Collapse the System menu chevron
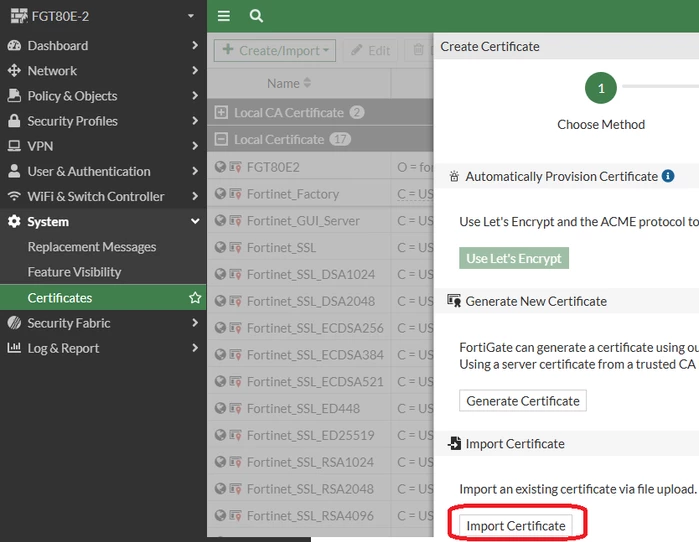Viewport: 699px width, 542px height. click(195, 221)
